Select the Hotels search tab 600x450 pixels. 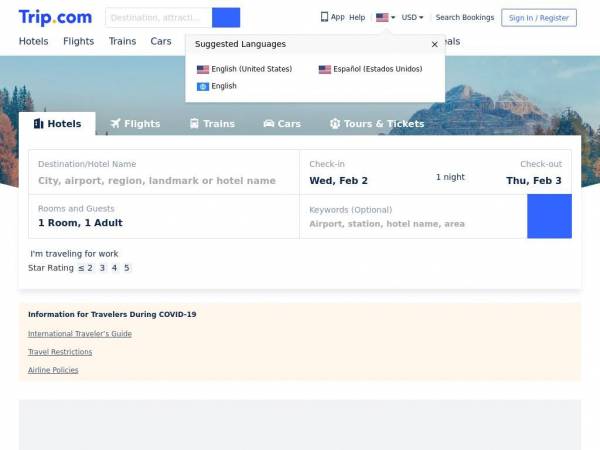[57, 124]
